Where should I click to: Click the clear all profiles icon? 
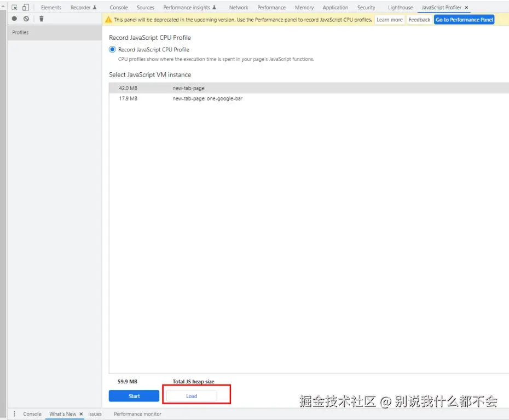(x=26, y=19)
